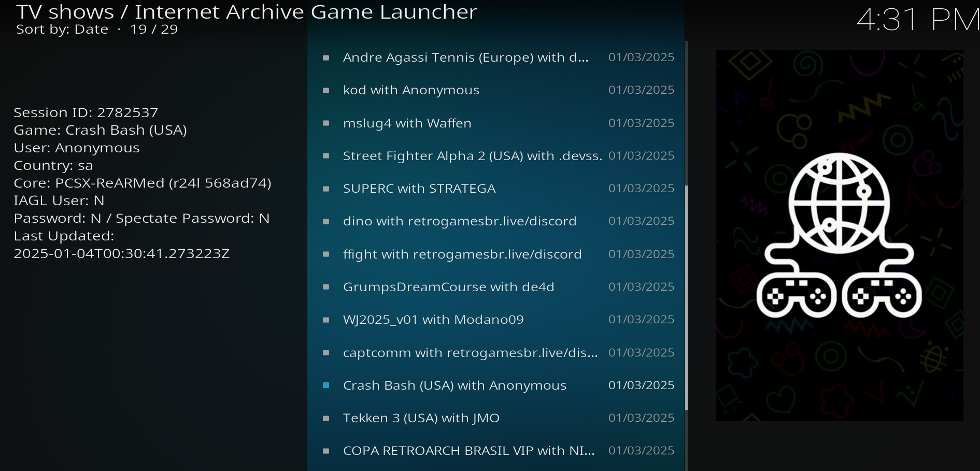Screen dimensions: 980x471
Task: Click the netplay globe and gamepads artwork
Action: click(x=839, y=235)
